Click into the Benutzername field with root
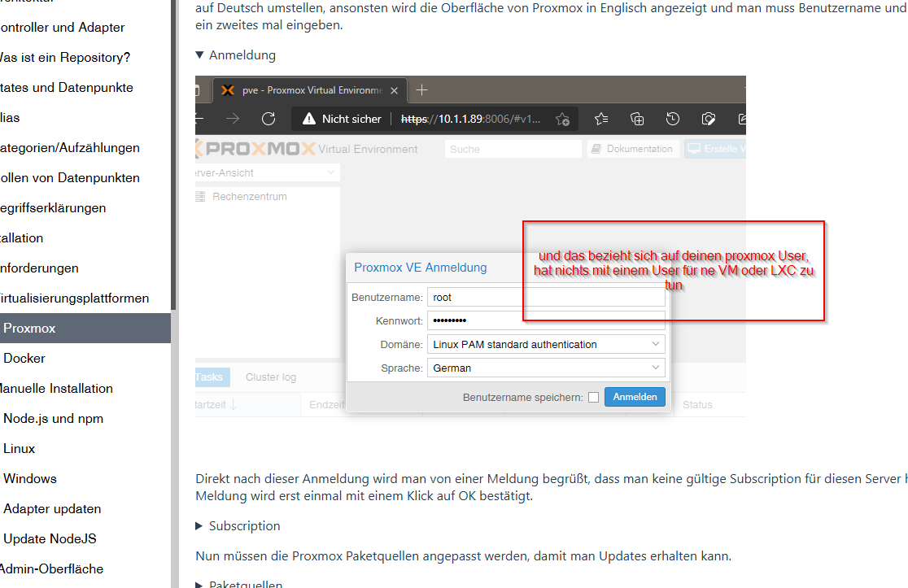908x588 pixels. 546,298
